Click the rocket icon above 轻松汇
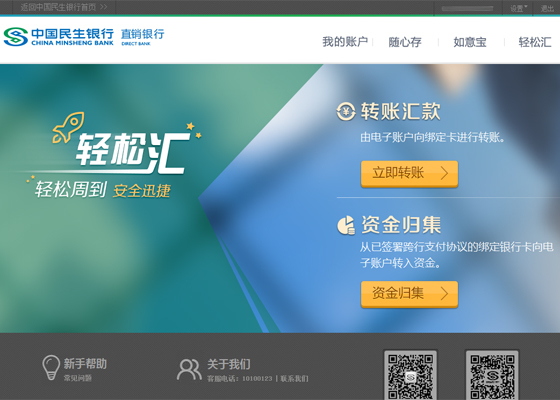The width and height of the screenshot is (560, 400). point(69,127)
